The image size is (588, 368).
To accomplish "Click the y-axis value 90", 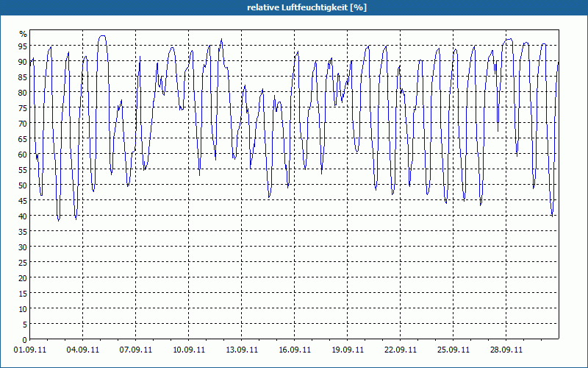I will tap(23, 62).
